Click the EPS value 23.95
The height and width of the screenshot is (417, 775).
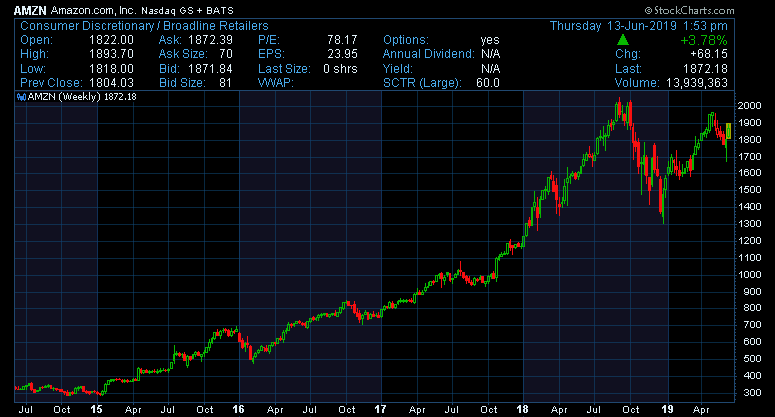point(342,54)
